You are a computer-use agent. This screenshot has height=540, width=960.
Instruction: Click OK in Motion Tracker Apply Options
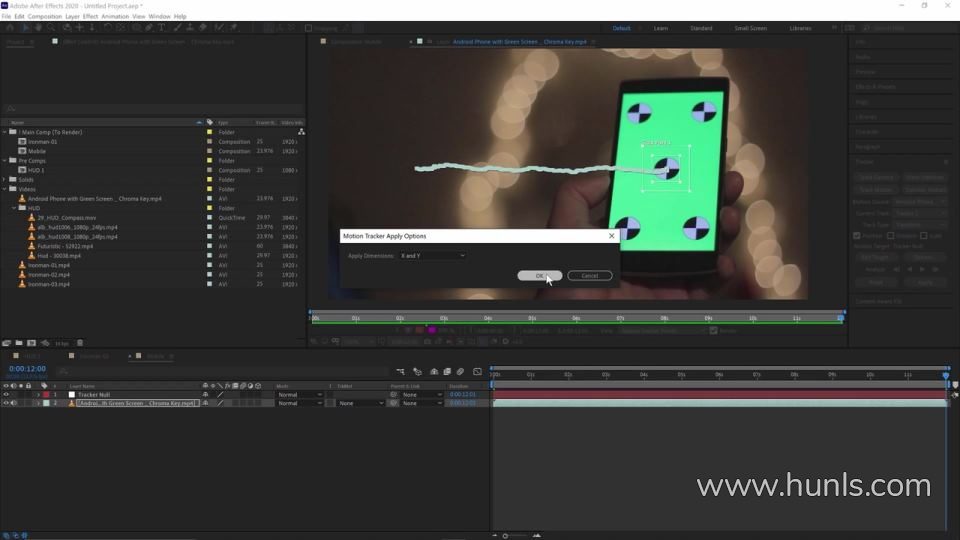(539, 276)
